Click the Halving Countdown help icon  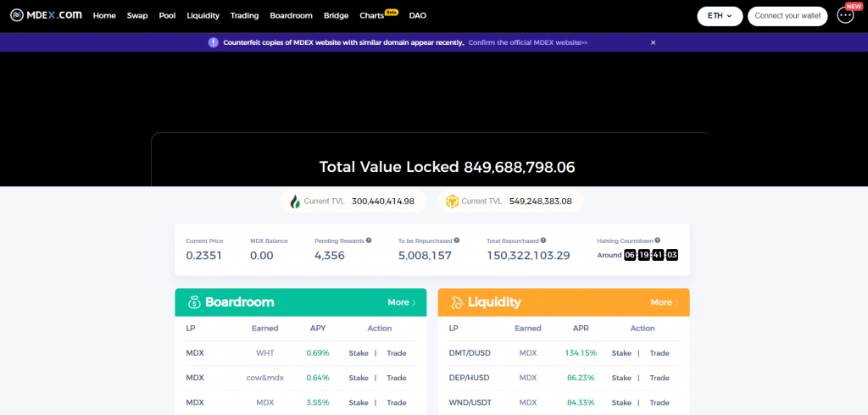[x=658, y=241]
